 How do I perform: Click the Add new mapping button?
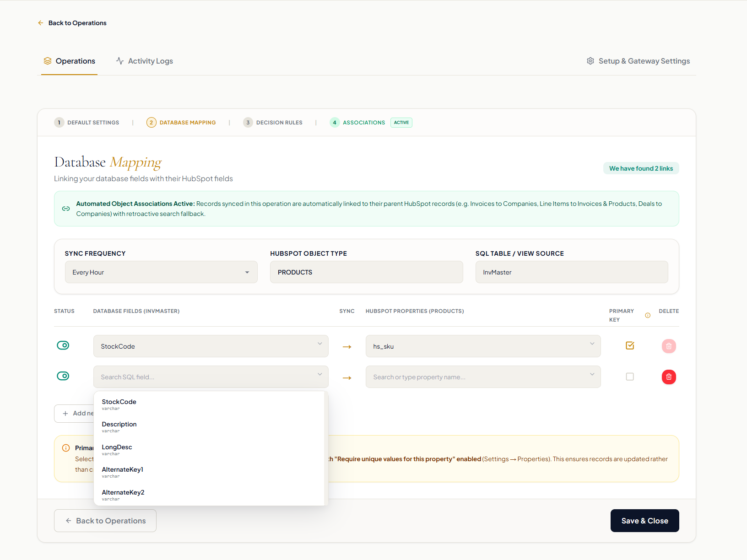(74, 414)
